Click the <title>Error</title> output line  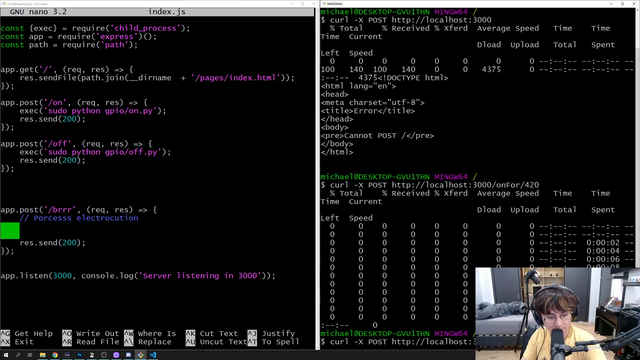click(368, 111)
